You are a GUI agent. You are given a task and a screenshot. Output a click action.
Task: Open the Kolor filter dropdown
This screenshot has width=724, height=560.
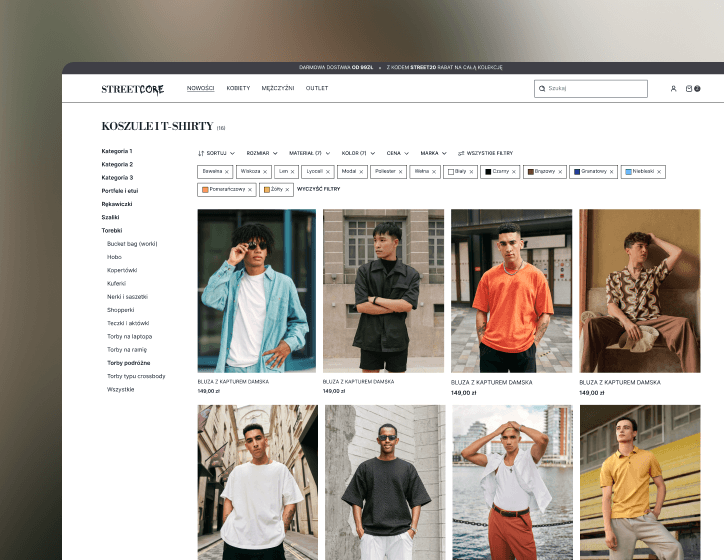coord(357,153)
